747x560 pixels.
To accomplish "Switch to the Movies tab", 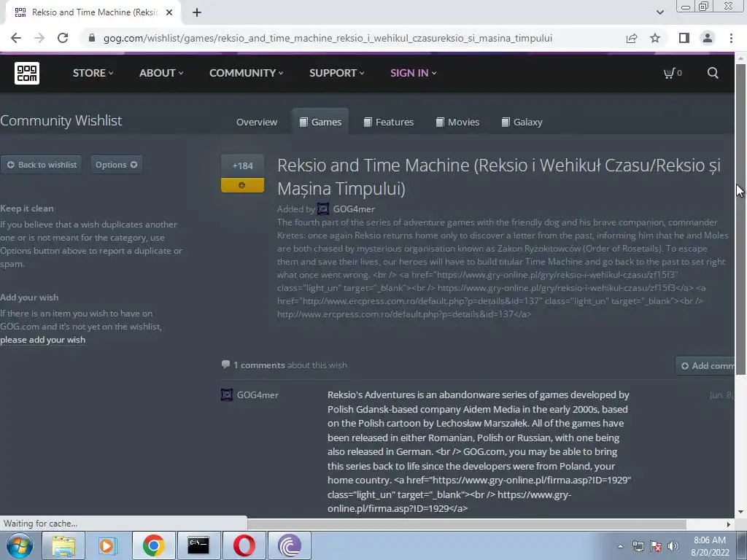I will tap(458, 122).
